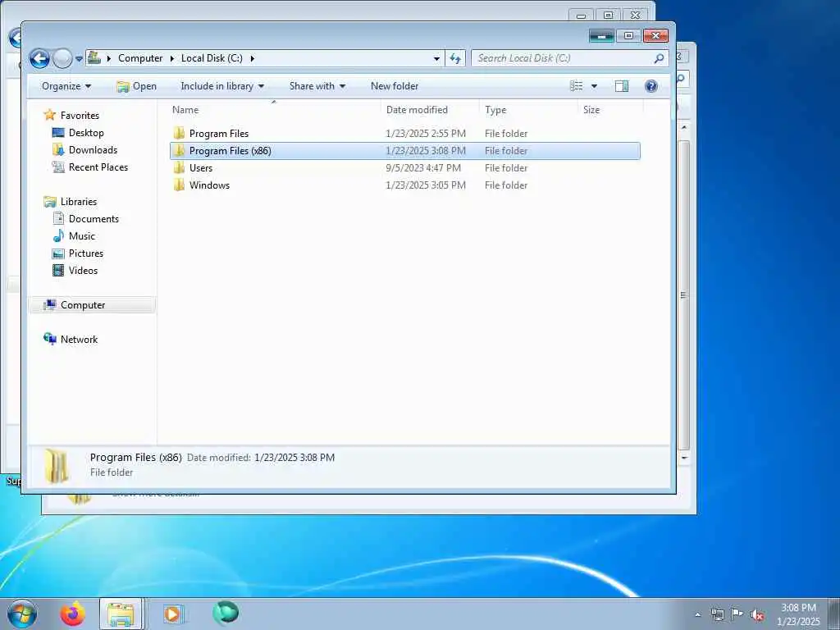Screen dimensions: 840x630
Task: Toggle the preview pane button
Action: click(x=622, y=86)
